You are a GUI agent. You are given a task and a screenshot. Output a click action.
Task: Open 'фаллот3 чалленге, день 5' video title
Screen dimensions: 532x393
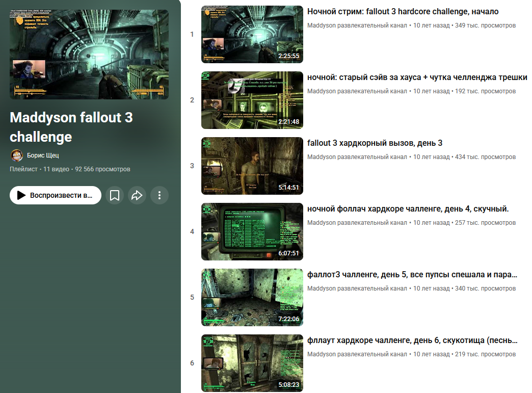coord(412,275)
